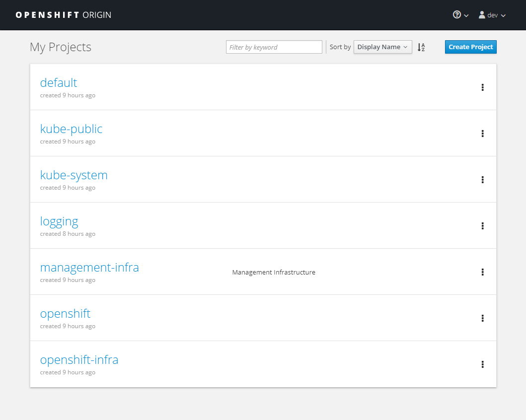Open the openshift project link
526x420 pixels.
pyautogui.click(x=65, y=314)
